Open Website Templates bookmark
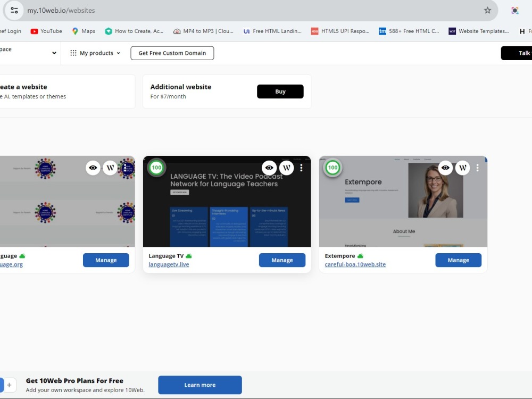This screenshot has height=399, width=532. click(479, 31)
